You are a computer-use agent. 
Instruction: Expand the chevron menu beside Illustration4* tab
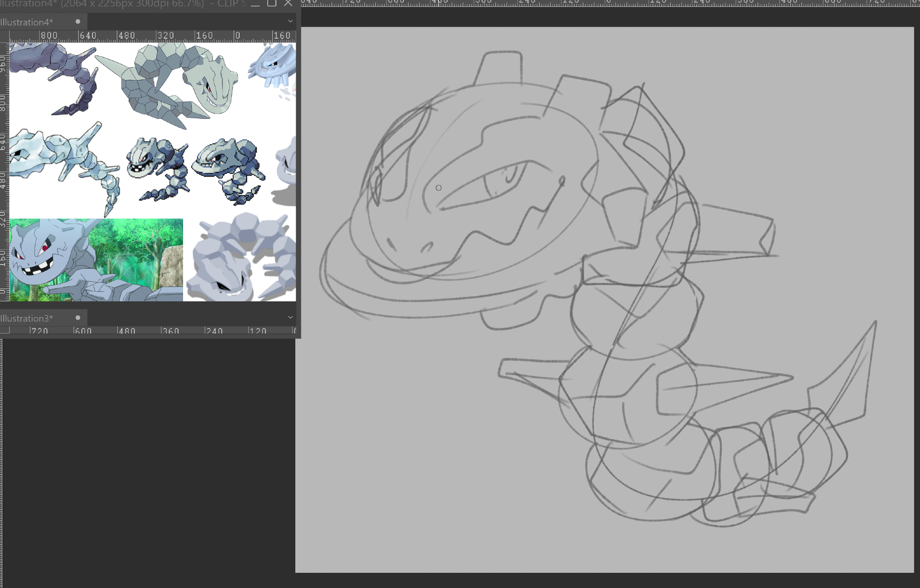(290, 21)
